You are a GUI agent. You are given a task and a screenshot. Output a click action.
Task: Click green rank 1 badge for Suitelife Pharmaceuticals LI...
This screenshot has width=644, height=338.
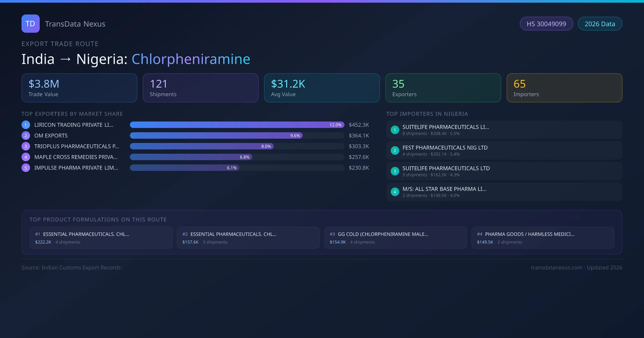[395, 130]
